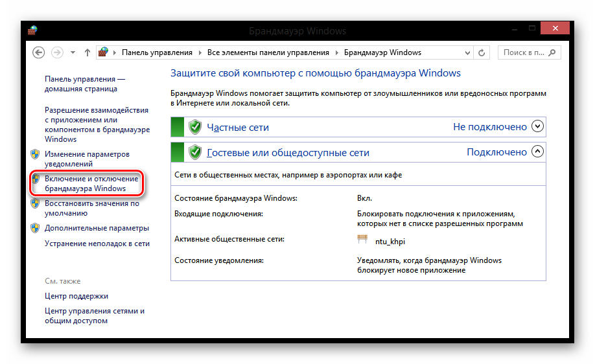Click the green shield icon for Частные сети
This screenshot has width=595, height=364.
[195, 127]
